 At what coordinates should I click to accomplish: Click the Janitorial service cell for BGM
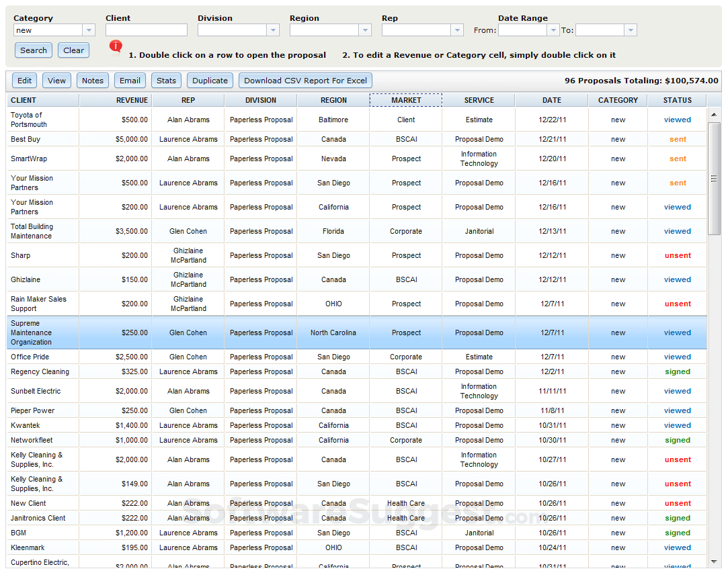[x=479, y=533]
